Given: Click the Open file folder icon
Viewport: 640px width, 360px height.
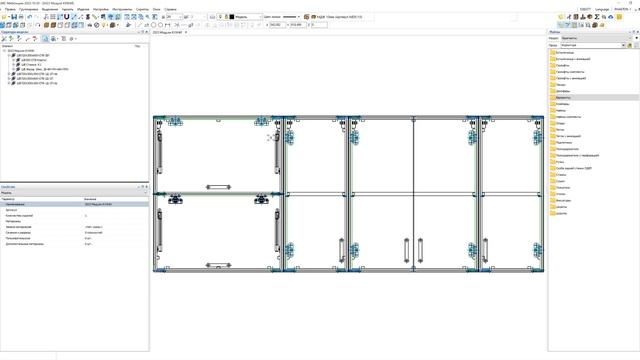Looking at the screenshot, I should click(x=4, y=17).
